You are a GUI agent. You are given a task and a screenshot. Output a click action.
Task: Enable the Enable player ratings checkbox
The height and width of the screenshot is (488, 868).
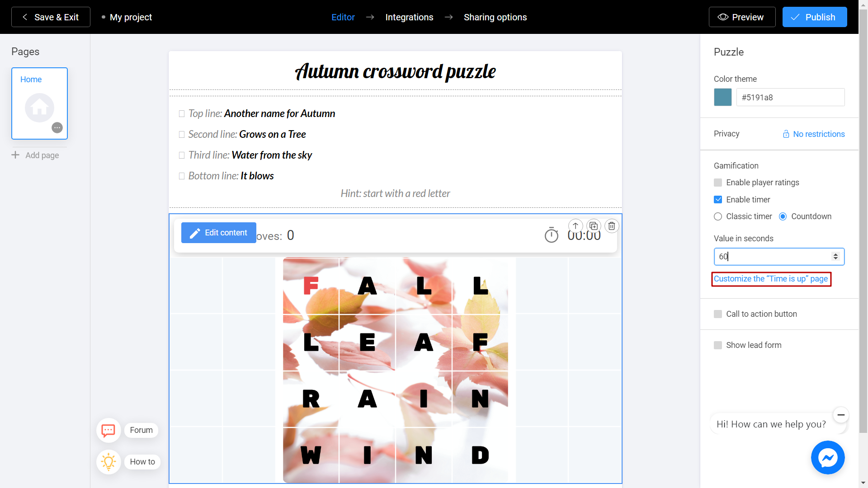[x=718, y=182]
